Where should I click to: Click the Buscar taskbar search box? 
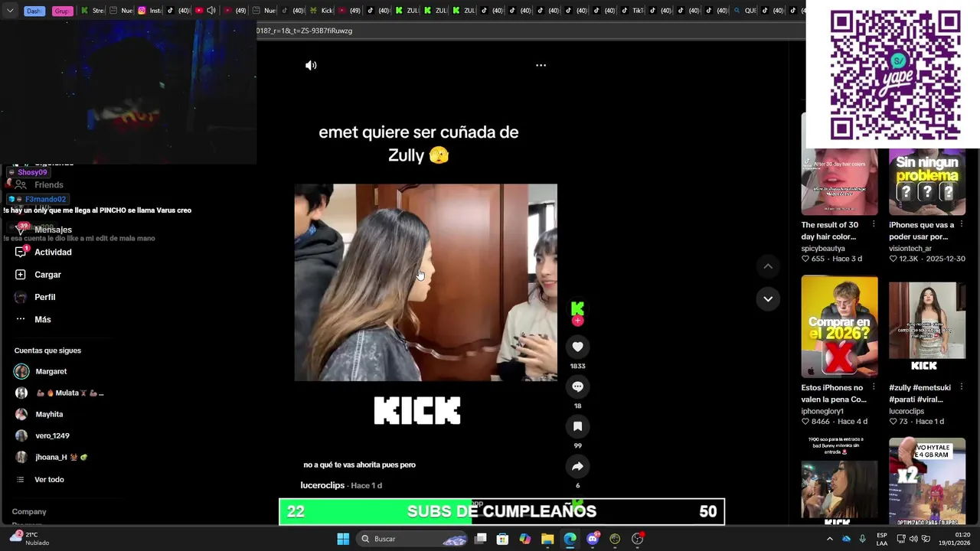413,539
